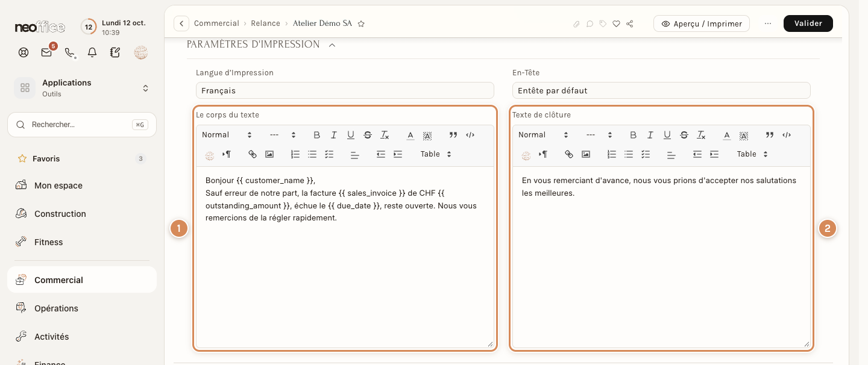Open Table dropdown in Texte de clôture editor
Screen dimensions: 868x365
tap(753, 154)
